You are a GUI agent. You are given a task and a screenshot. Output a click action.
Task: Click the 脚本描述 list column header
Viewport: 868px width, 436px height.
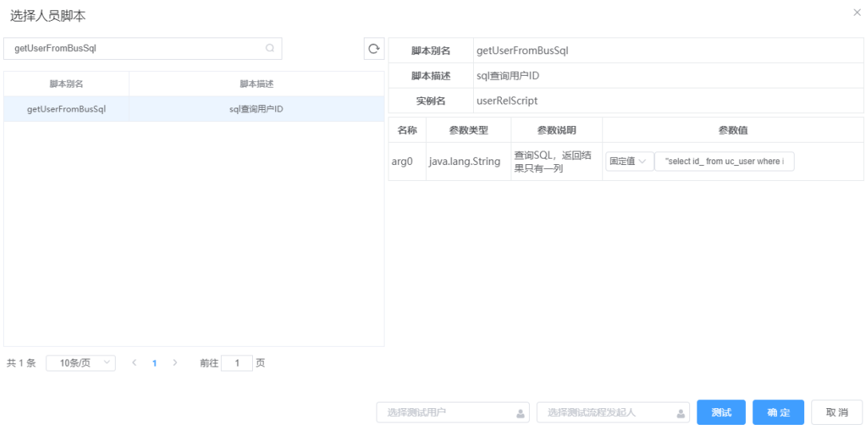point(256,84)
